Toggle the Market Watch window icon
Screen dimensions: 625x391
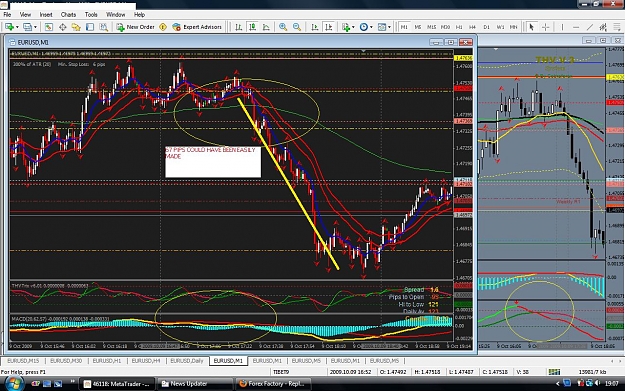49,27
